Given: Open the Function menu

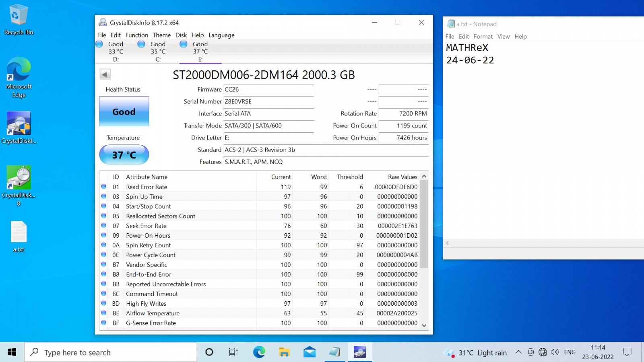Looking at the screenshot, I should point(136,35).
